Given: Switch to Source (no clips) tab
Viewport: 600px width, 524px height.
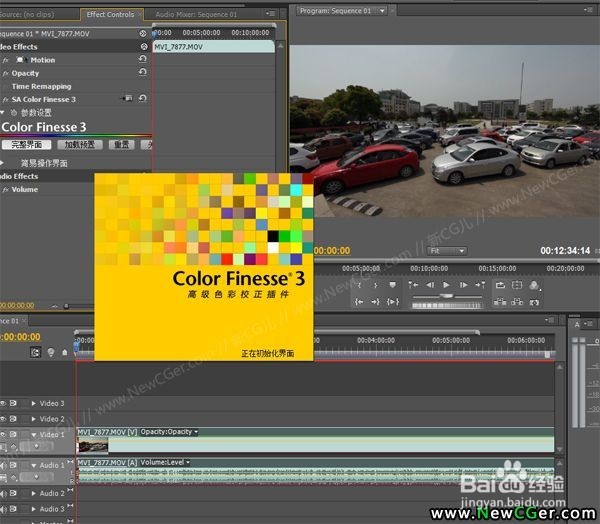Looking at the screenshot, I should point(28,15).
